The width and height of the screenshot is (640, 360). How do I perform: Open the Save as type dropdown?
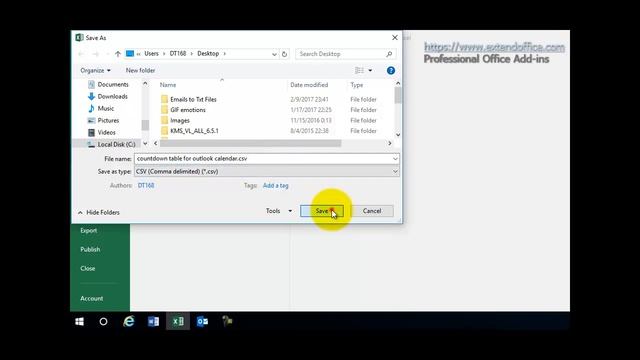[267, 171]
